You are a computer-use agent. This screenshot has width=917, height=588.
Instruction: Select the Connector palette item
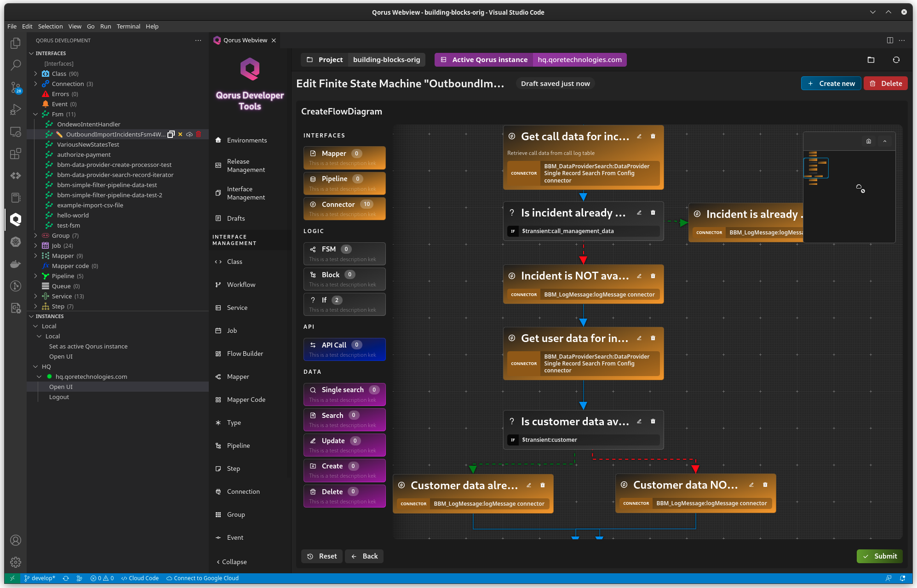click(x=344, y=209)
